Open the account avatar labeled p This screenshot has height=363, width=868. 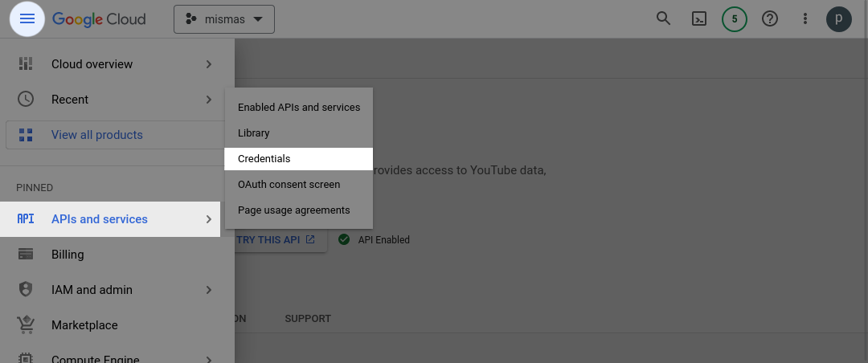tap(839, 18)
